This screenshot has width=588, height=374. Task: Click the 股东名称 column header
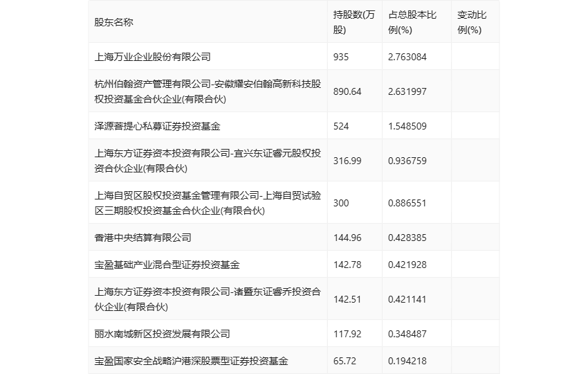pyautogui.click(x=113, y=23)
